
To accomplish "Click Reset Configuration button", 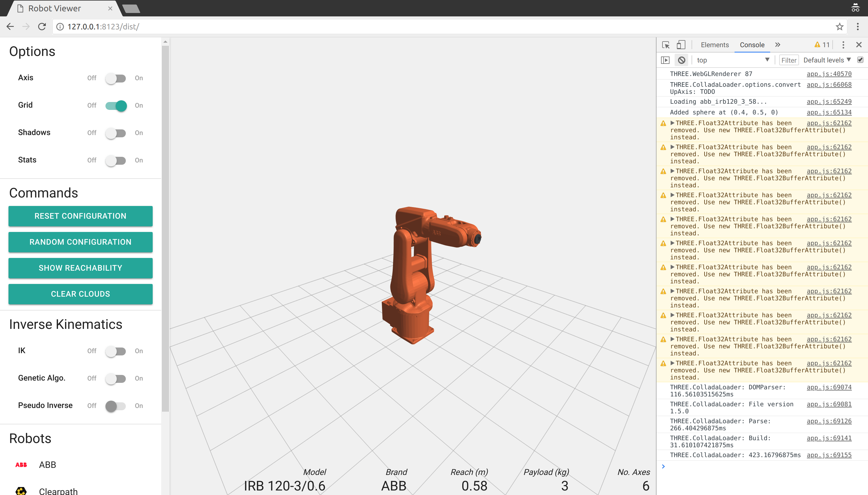I will tap(81, 216).
